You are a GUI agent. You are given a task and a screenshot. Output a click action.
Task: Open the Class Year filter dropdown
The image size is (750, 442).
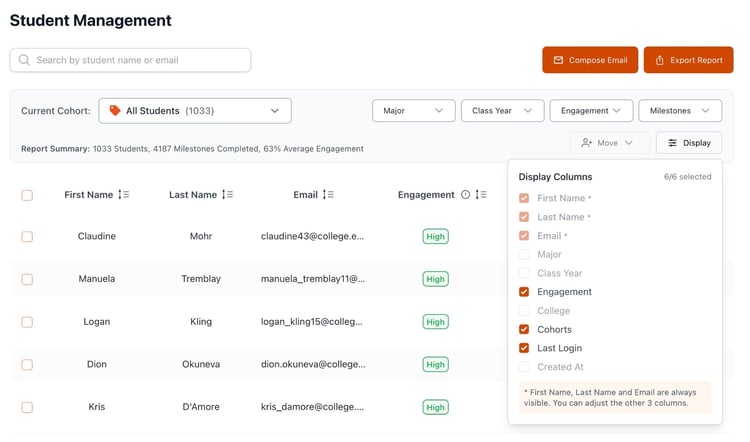(502, 110)
